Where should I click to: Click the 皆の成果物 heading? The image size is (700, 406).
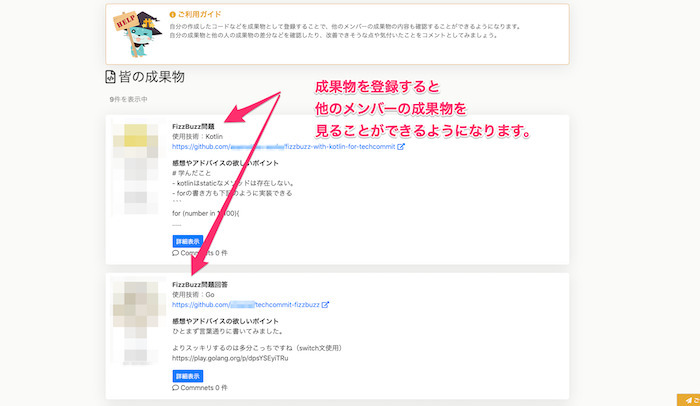(x=152, y=77)
